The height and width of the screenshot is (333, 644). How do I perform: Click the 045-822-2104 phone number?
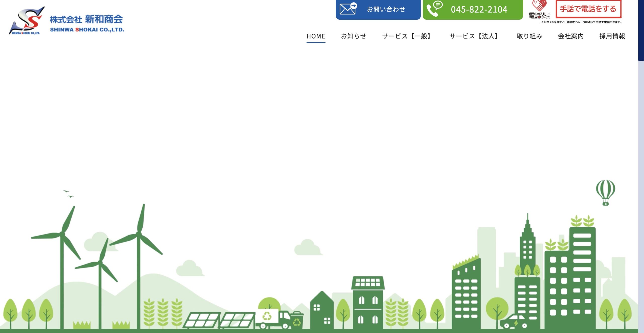(479, 10)
